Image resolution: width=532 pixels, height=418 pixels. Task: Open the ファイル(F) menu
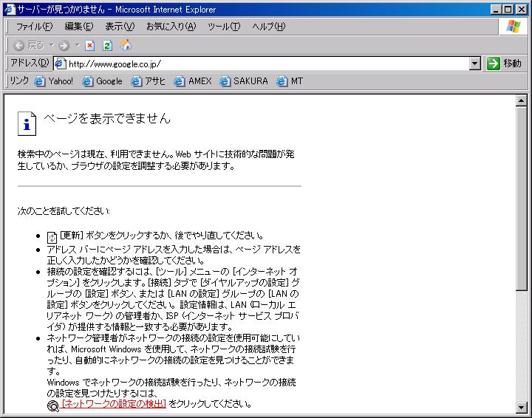click(x=34, y=27)
